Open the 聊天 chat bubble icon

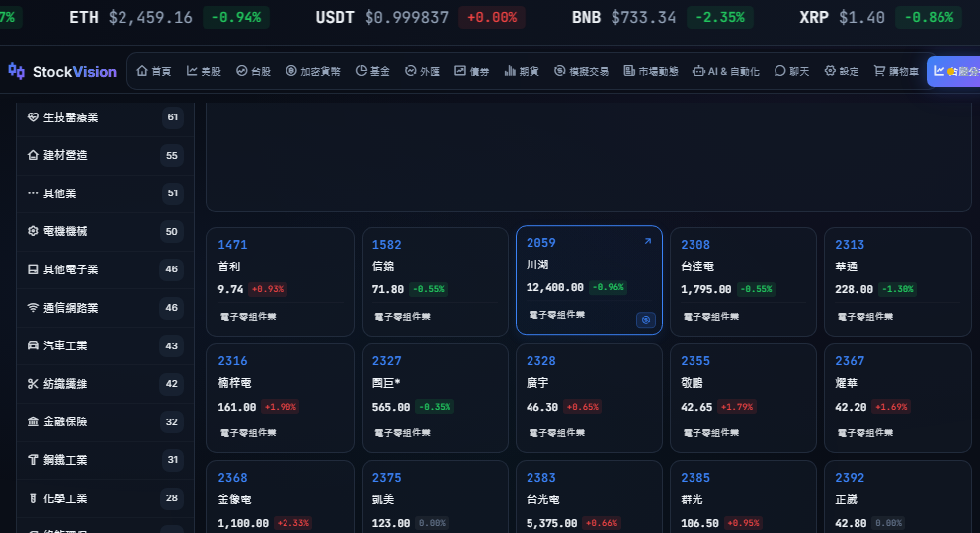coord(779,71)
